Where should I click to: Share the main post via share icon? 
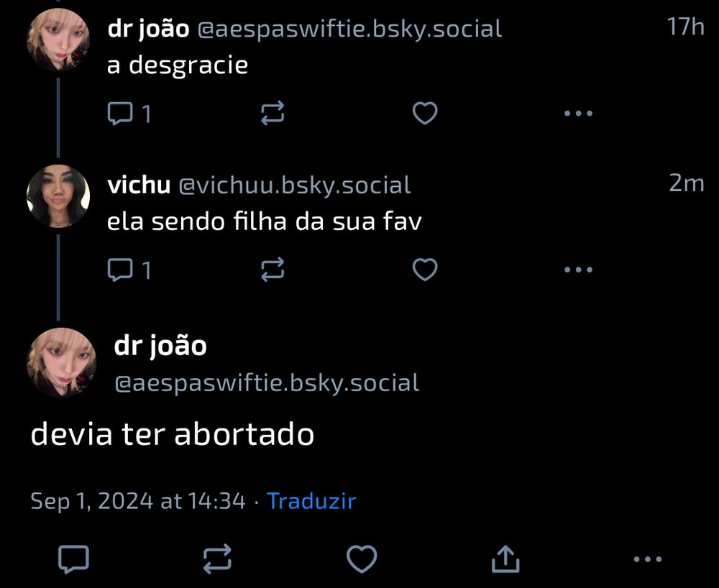(x=505, y=559)
